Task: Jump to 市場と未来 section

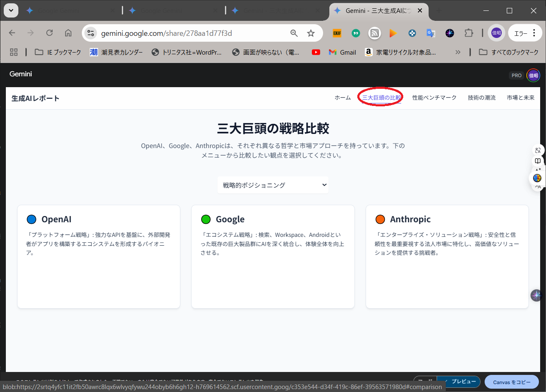Action: 521,98
